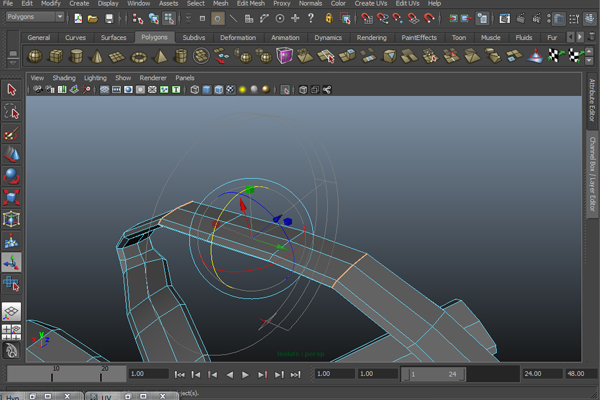This screenshot has height=400, width=600.
Task: Toggle smooth shade all blue cube
Action: [207, 90]
